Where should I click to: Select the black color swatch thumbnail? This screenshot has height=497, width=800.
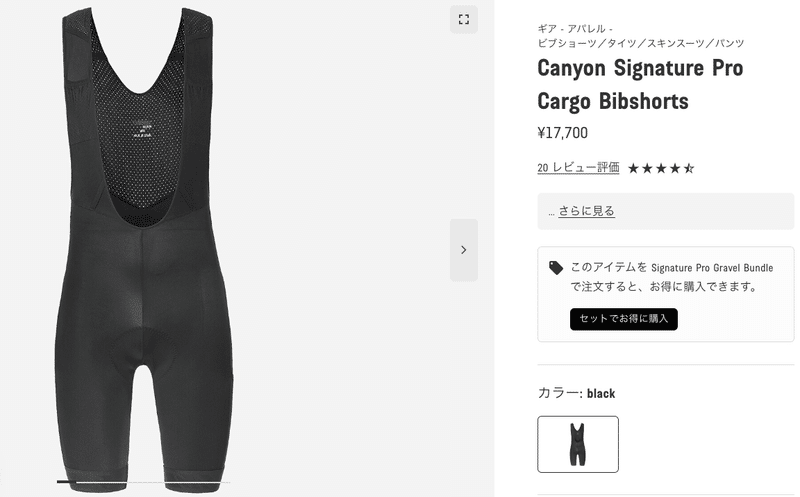578,444
